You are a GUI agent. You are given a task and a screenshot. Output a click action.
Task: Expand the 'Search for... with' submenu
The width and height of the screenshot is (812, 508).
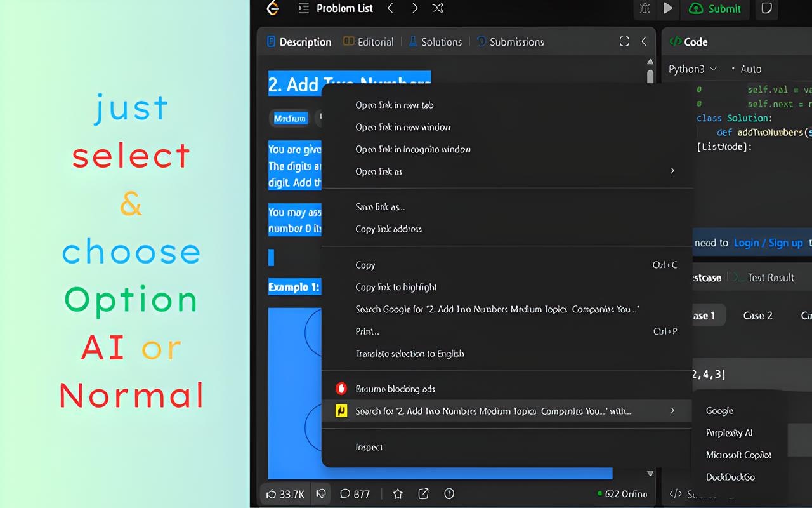coord(507,411)
